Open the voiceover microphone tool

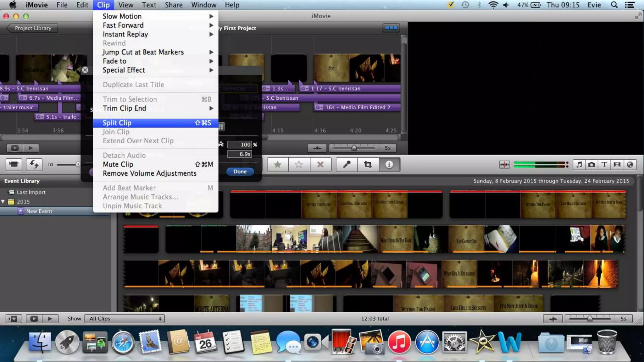(347, 165)
